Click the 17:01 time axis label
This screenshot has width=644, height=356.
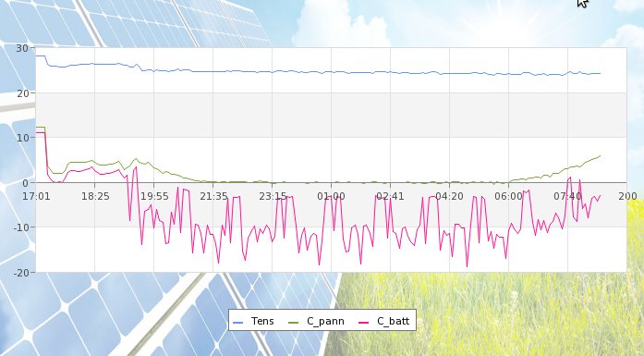click(36, 197)
